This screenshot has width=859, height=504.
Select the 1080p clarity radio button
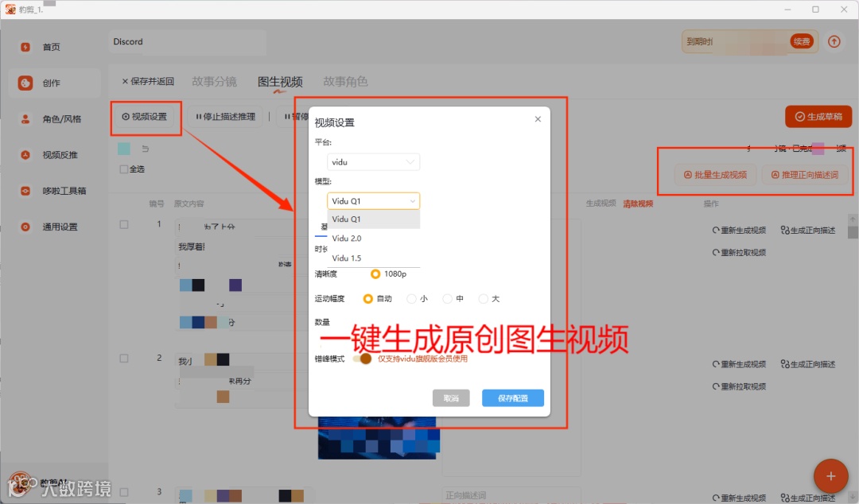pyautogui.click(x=375, y=274)
